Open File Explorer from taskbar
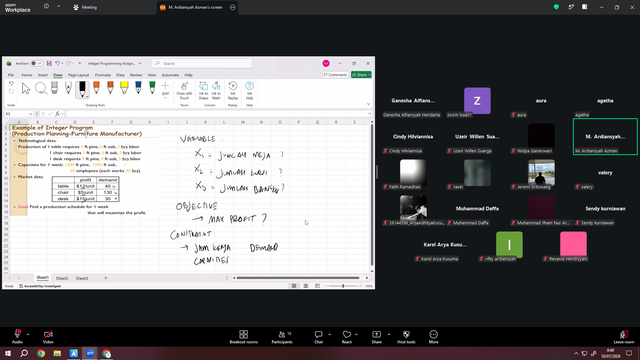The height and width of the screenshot is (360, 640). coord(57,353)
